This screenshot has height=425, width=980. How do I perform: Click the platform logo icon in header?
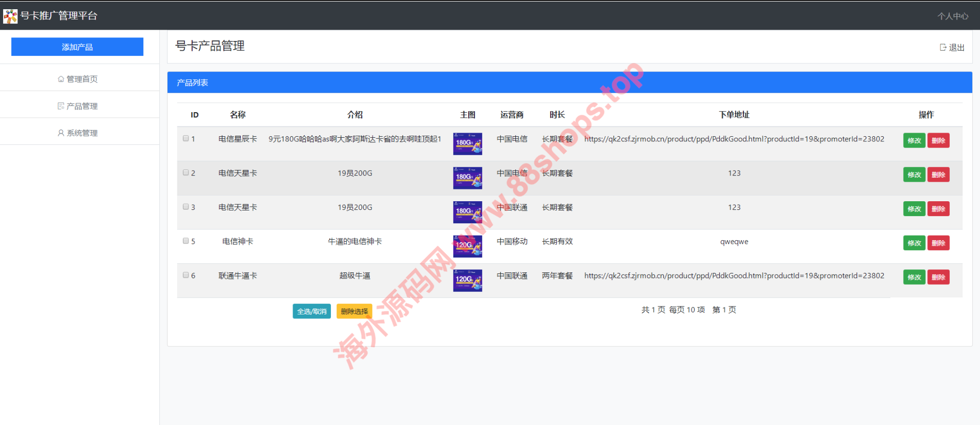(x=10, y=16)
